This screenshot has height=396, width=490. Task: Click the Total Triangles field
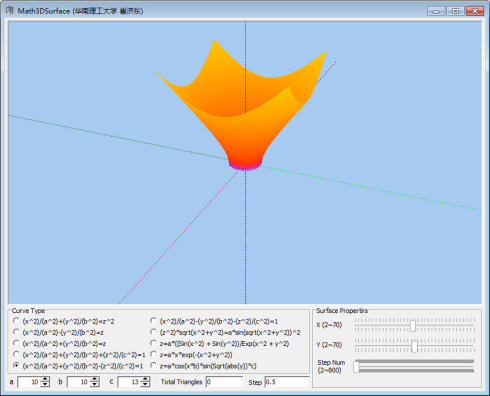(x=224, y=382)
